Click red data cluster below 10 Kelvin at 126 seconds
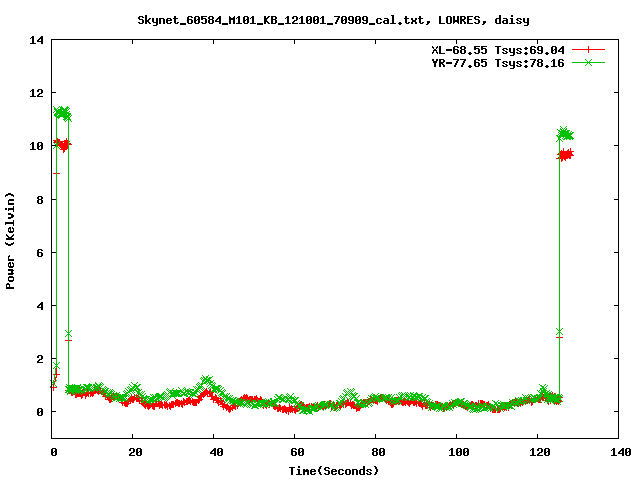The image size is (640, 480). click(566, 154)
